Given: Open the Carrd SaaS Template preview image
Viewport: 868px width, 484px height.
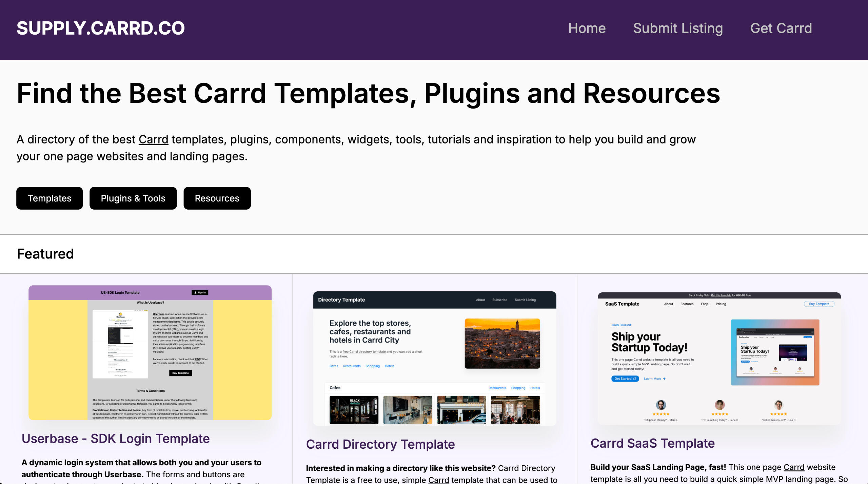Looking at the screenshot, I should click(719, 358).
